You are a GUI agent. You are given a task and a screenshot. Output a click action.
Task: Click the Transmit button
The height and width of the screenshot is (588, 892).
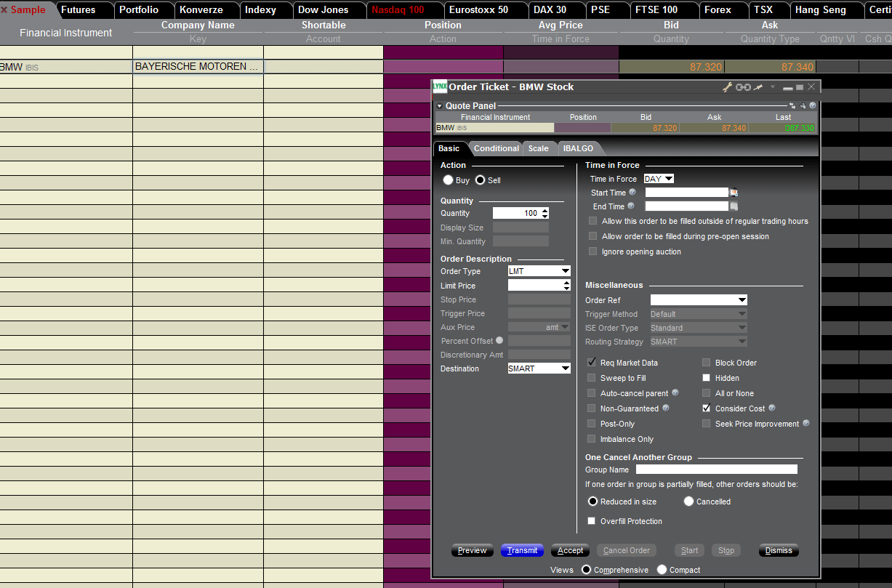tap(522, 550)
